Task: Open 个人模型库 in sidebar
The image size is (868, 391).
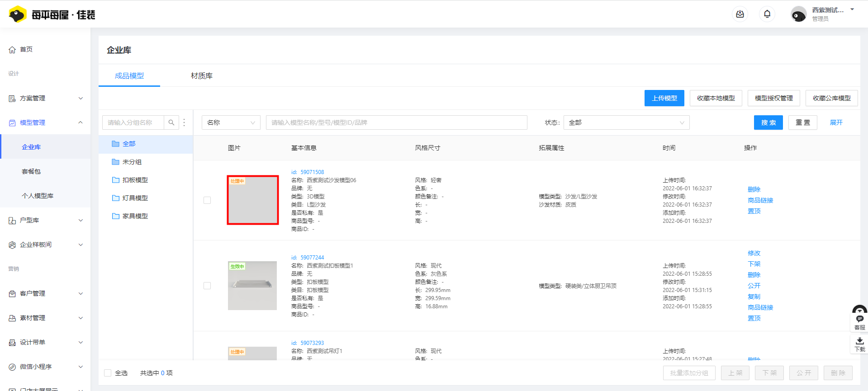Action: [x=45, y=196]
